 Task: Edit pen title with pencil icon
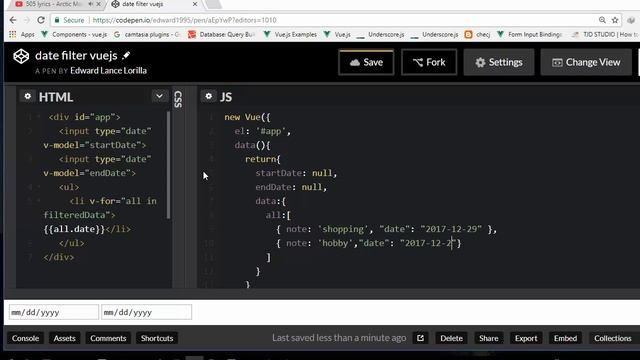pyautogui.click(x=126, y=55)
